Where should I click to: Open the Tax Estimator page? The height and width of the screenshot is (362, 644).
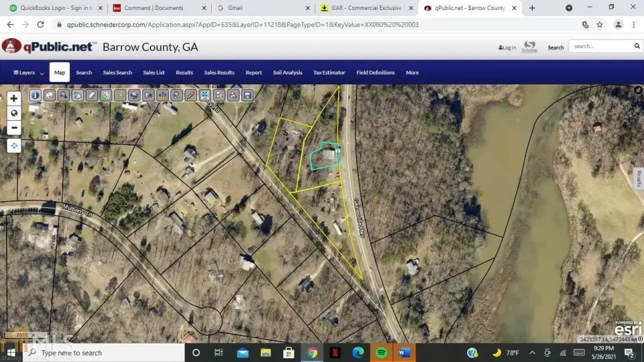(x=329, y=72)
